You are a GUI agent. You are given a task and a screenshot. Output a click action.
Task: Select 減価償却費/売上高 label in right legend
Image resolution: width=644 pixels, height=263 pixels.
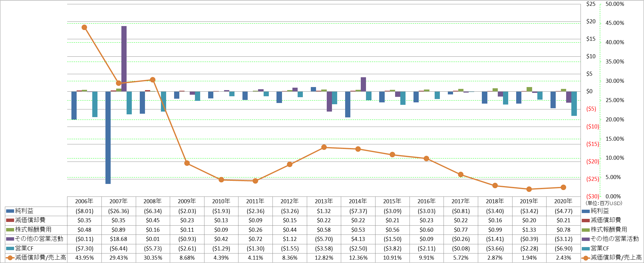pos(616,258)
